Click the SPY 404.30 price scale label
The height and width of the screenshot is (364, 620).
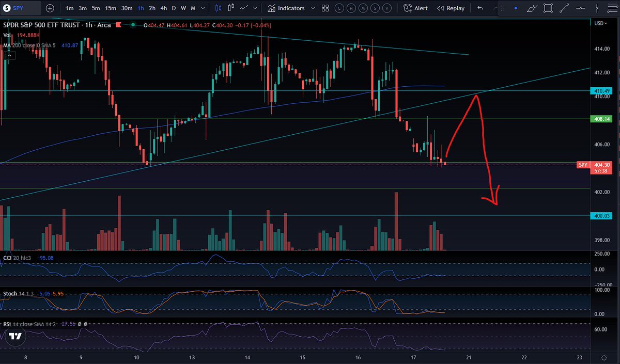(594, 165)
